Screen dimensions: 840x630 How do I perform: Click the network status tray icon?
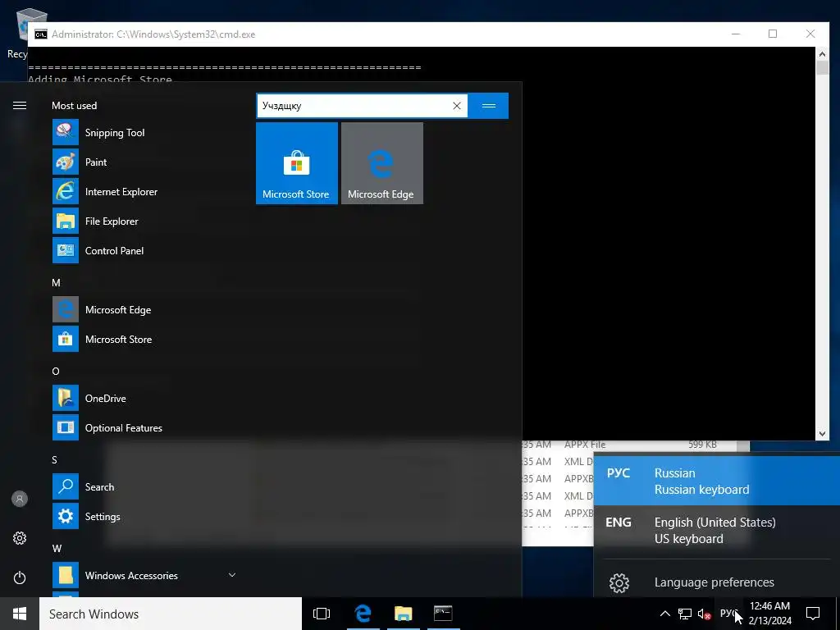click(685, 614)
